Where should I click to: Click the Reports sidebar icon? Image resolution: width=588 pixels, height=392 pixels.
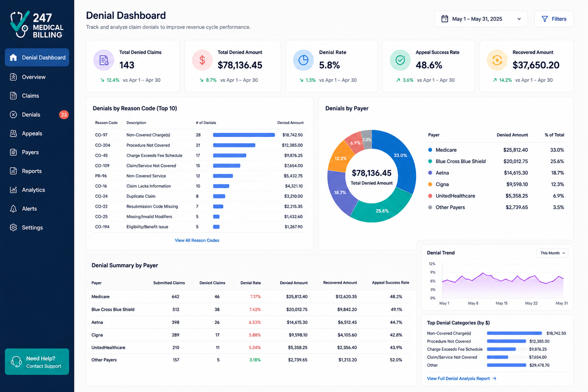(x=13, y=171)
